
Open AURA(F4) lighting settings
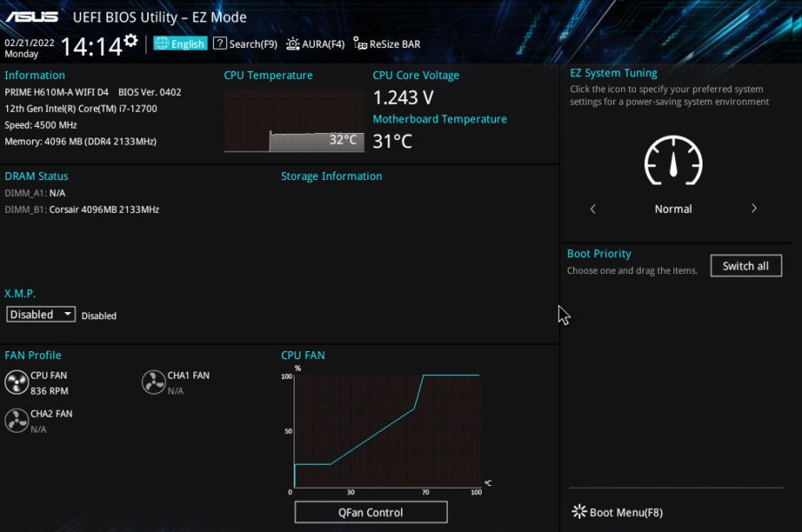click(315, 44)
